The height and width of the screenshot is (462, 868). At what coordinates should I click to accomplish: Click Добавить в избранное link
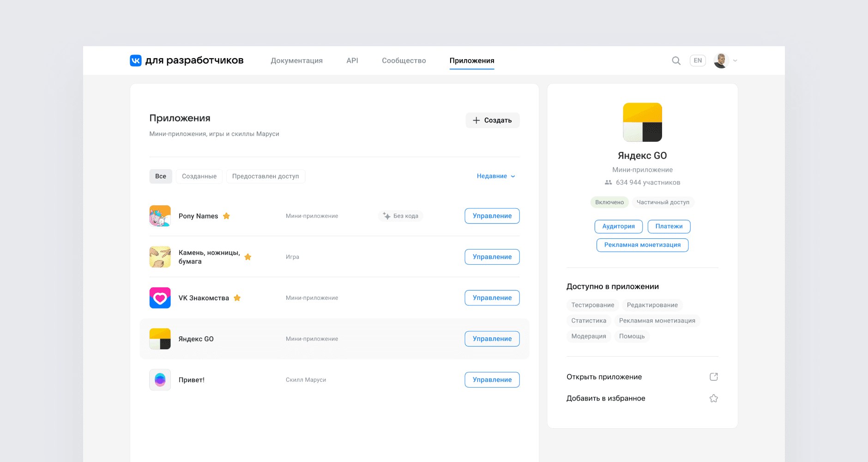tap(606, 398)
